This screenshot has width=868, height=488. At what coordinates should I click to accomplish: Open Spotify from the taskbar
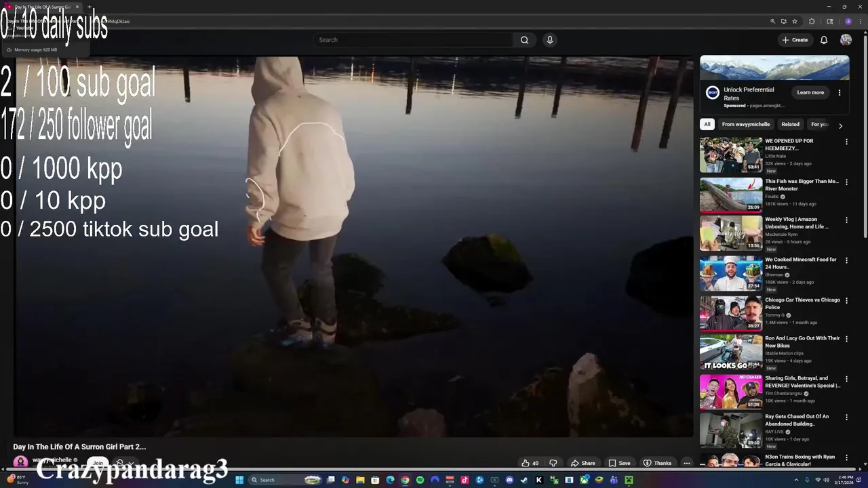point(420,480)
